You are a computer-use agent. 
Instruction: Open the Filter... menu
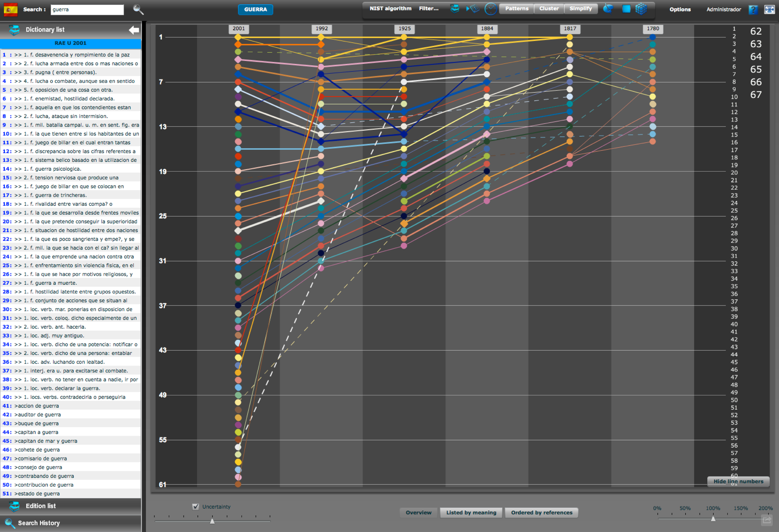point(428,8)
